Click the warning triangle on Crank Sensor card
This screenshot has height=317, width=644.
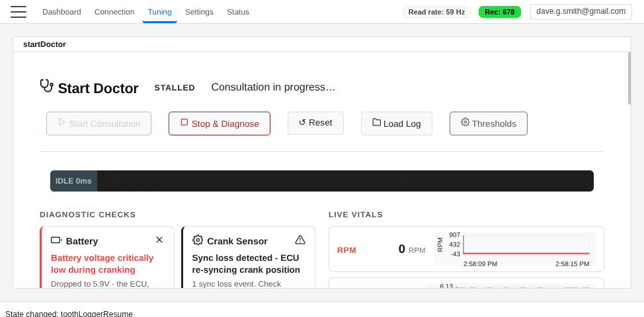coord(300,240)
